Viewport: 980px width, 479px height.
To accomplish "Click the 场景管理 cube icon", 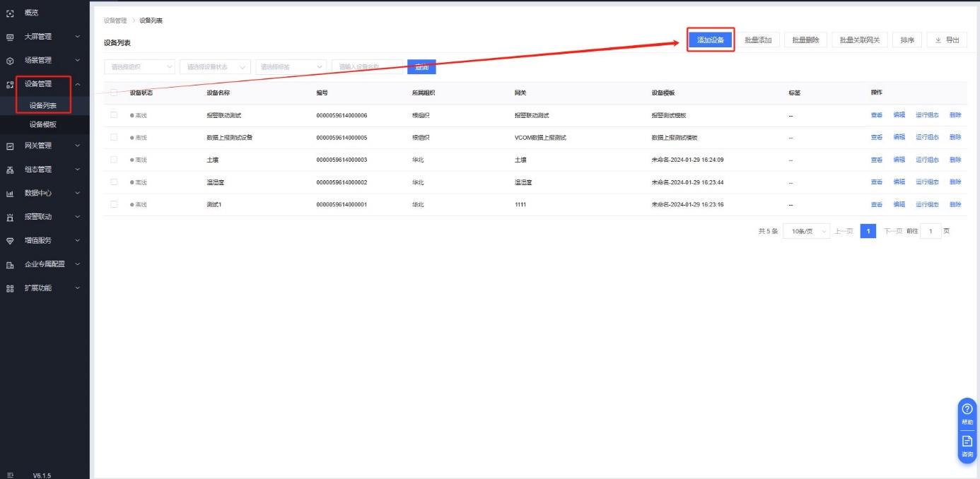I will pos(10,61).
